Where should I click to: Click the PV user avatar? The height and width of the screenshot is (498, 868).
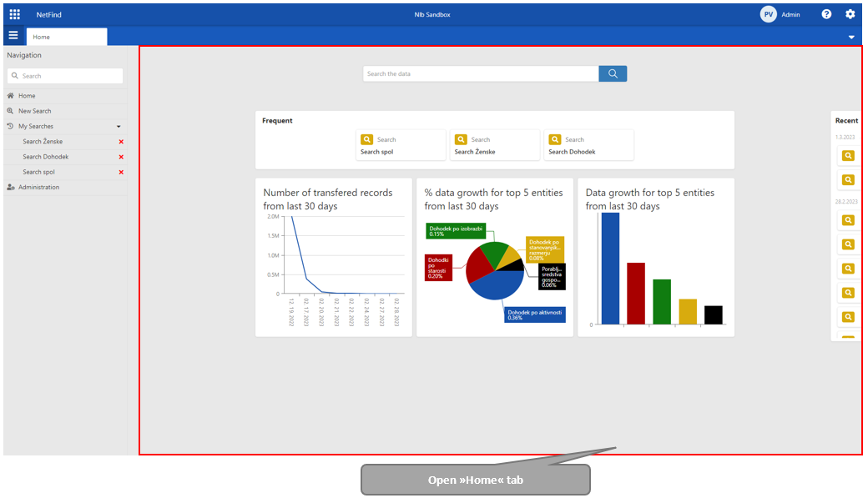click(x=768, y=14)
